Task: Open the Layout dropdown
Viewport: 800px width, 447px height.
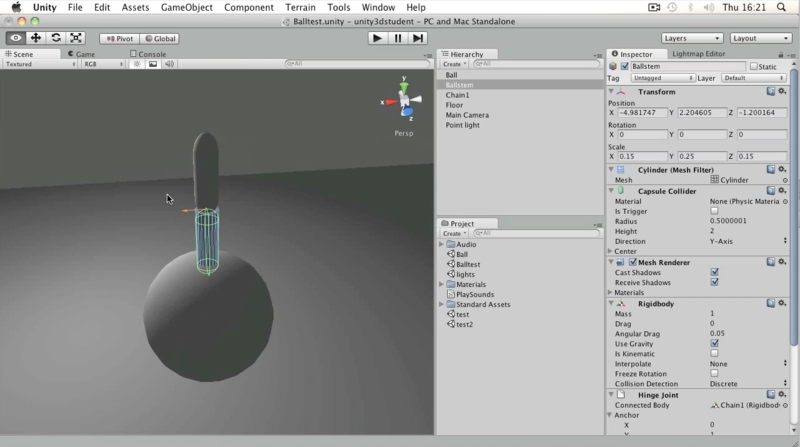Action: (x=760, y=38)
